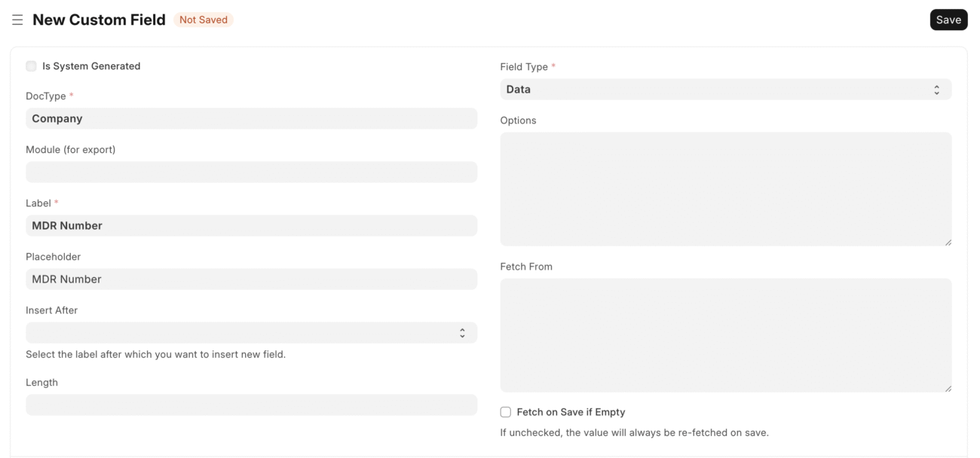The image size is (980, 458).
Task: Focus the Length input field
Action: pyautogui.click(x=251, y=405)
